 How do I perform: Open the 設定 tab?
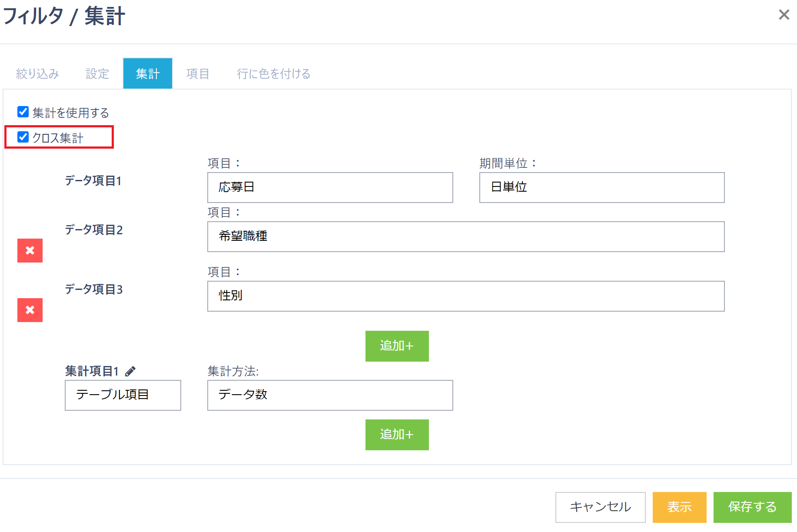(97, 73)
